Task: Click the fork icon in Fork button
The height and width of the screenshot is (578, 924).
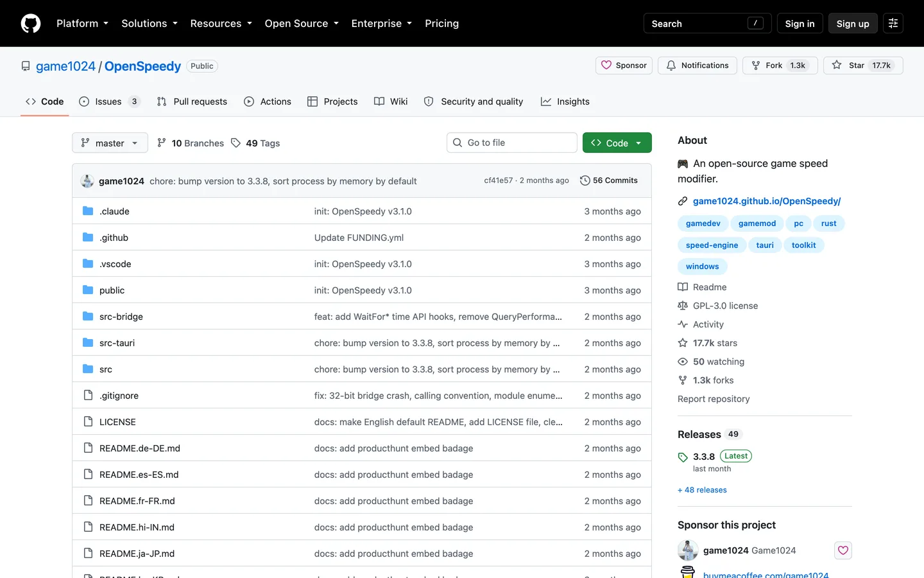Action: [756, 66]
